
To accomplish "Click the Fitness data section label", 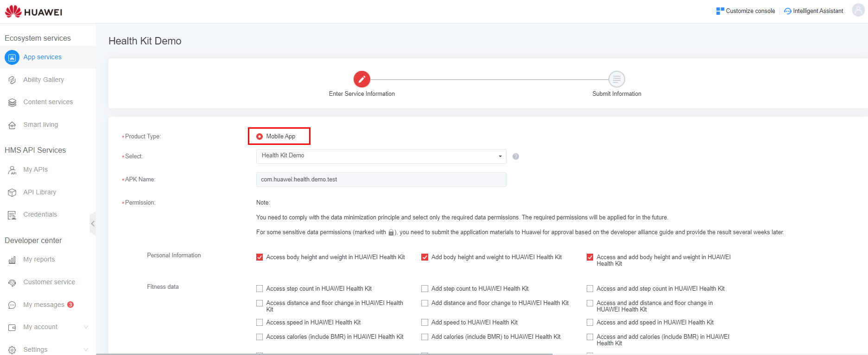I will pyautogui.click(x=163, y=287).
